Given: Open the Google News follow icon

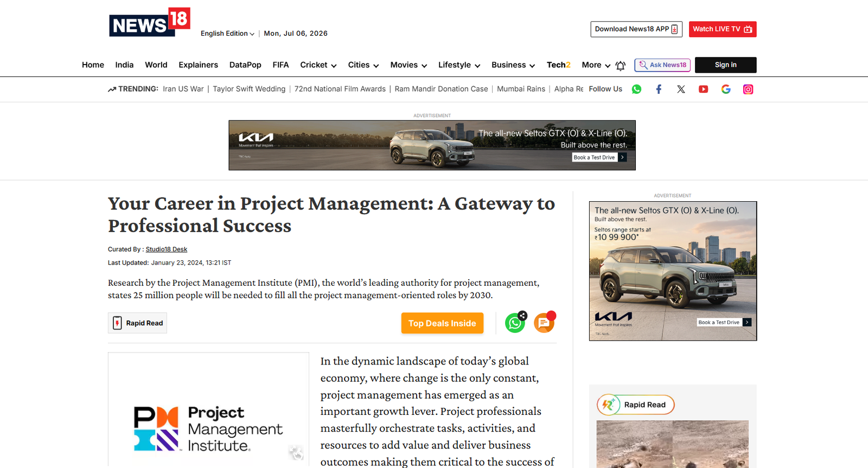Looking at the screenshot, I should (x=726, y=89).
